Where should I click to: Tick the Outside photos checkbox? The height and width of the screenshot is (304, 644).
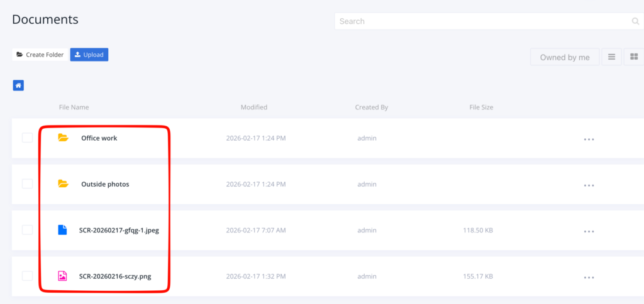pyautogui.click(x=27, y=184)
